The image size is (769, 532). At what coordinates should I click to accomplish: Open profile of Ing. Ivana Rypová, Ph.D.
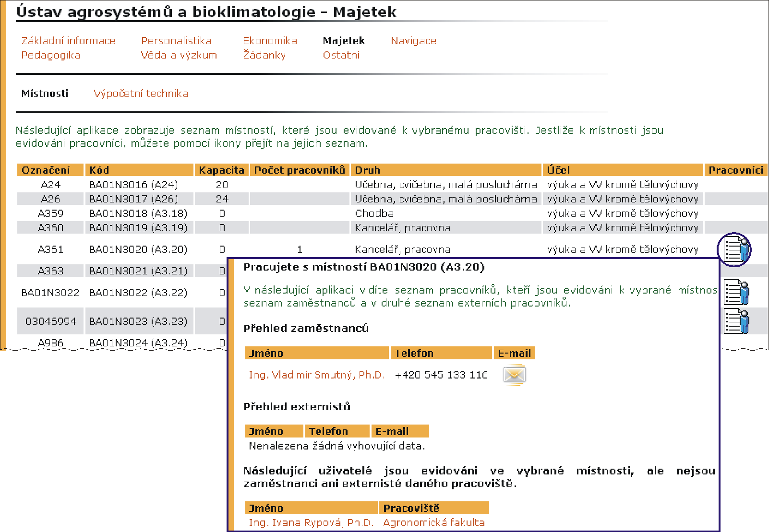[x=311, y=523]
